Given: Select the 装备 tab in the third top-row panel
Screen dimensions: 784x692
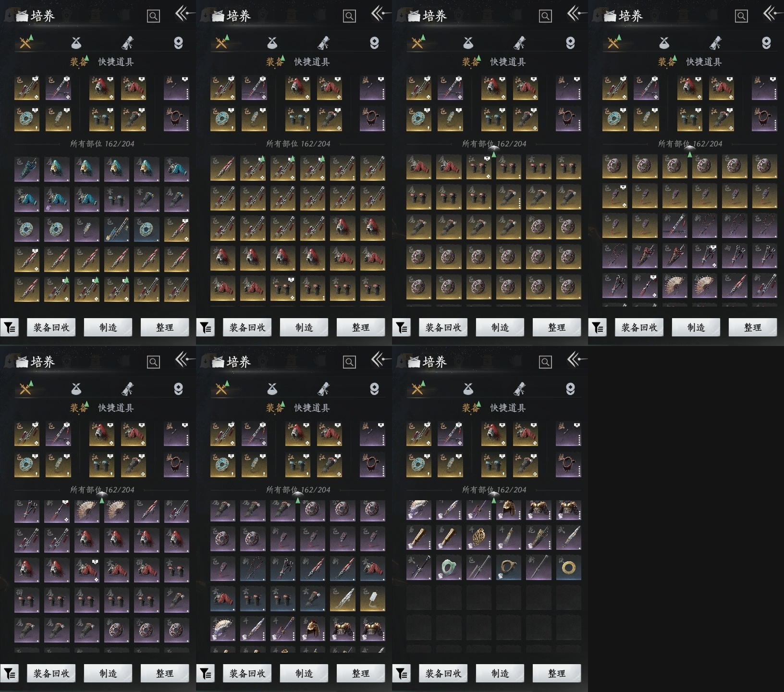Looking at the screenshot, I should (470, 62).
